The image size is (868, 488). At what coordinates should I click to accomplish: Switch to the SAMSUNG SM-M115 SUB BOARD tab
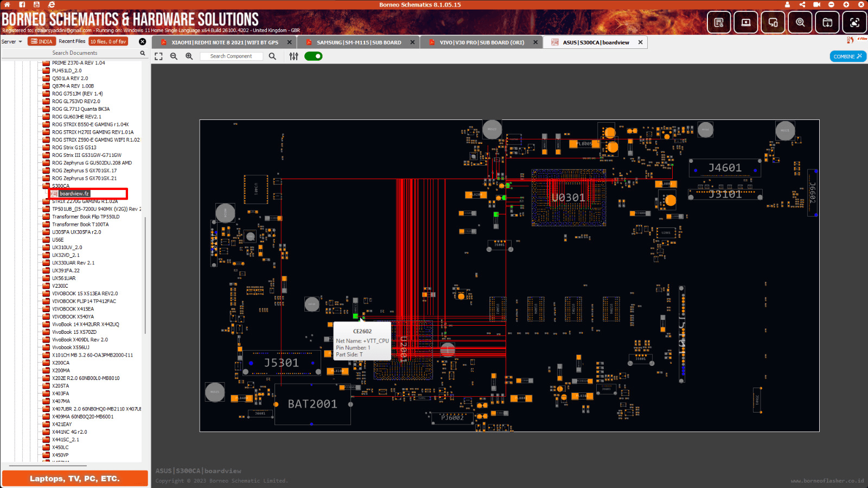[359, 42]
